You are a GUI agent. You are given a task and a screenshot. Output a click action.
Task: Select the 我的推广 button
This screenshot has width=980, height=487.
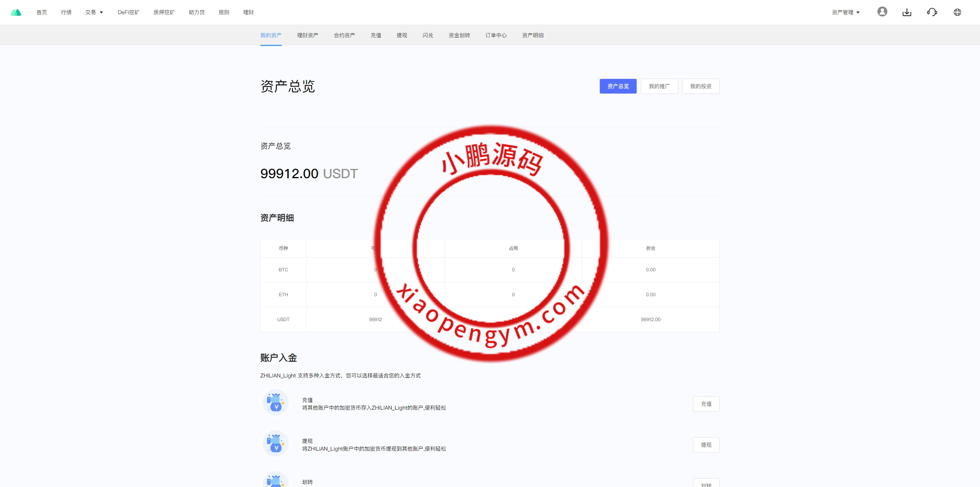[659, 86]
